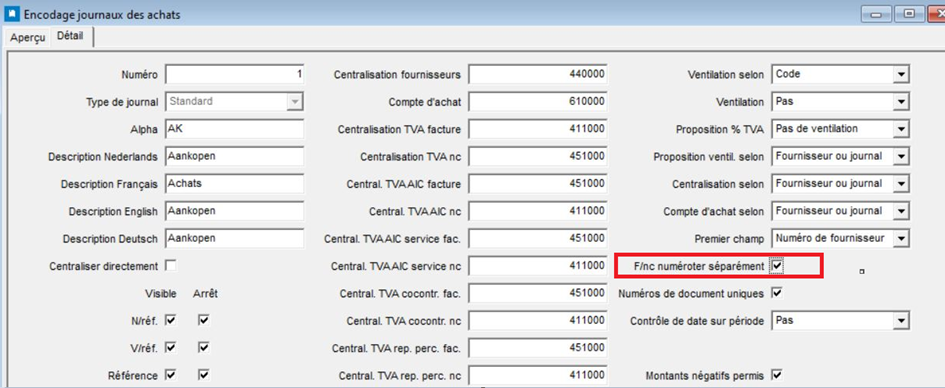This screenshot has width=945, height=388.
Task: Click the Compte d'achat field 610000
Action: pyautogui.click(x=538, y=102)
